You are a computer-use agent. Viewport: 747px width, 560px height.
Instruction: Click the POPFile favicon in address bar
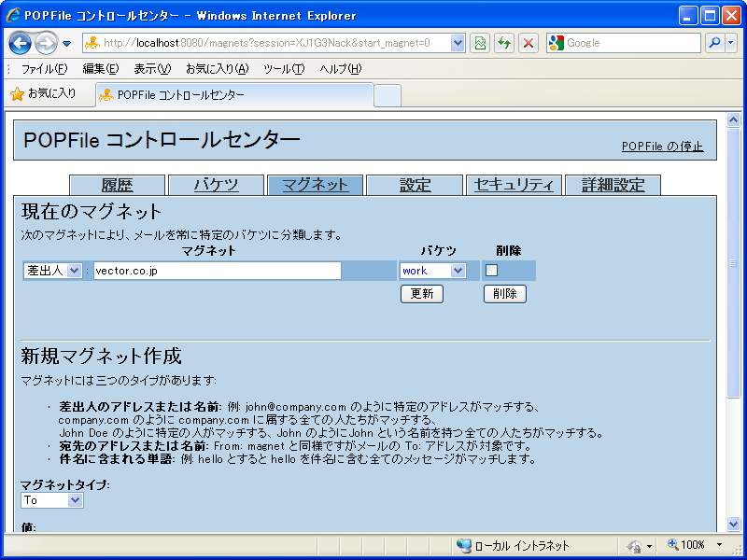(x=92, y=43)
